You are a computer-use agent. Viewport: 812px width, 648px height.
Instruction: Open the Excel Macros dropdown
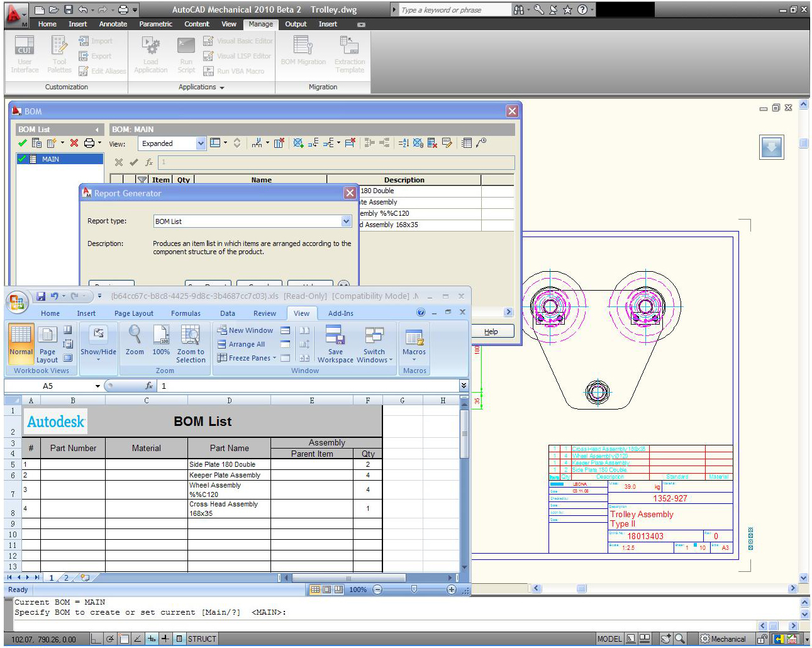click(x=414, y=344)
